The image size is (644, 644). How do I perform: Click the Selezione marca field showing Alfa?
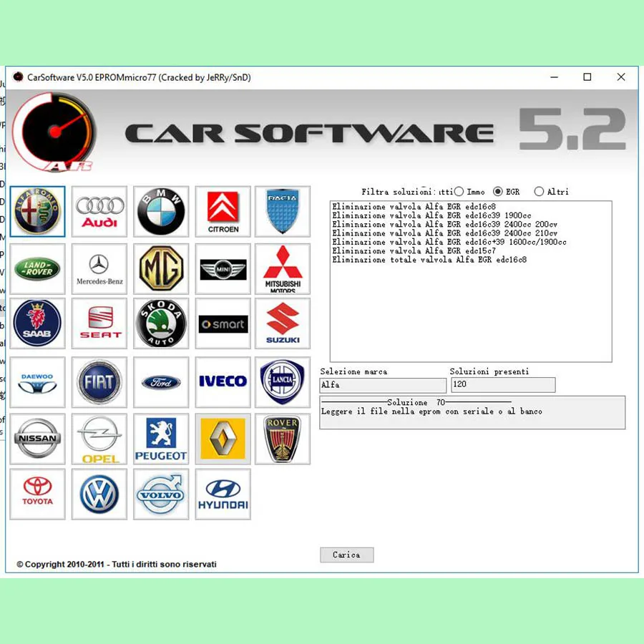tap(383, 385)
